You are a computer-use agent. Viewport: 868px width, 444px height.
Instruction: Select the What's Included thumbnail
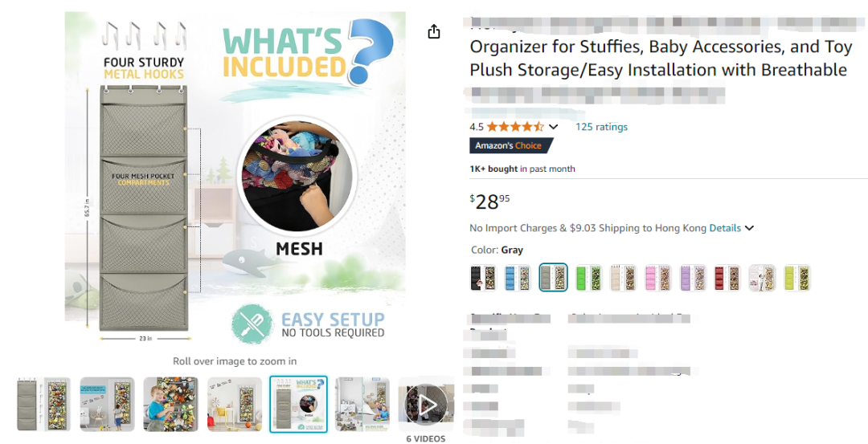pyautogui.click(x=298, y=404)
